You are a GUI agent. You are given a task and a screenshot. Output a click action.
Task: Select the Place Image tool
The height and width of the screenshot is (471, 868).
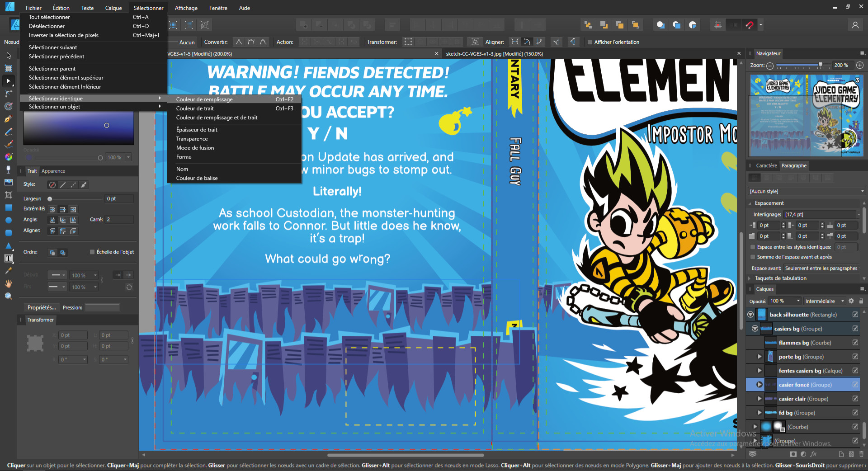8,182
